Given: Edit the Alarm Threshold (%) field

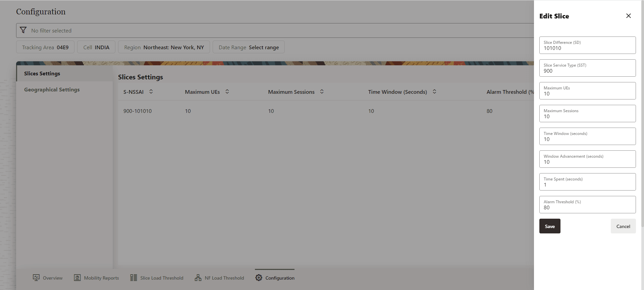Looking at the screenshot, I should coord(587,205).
